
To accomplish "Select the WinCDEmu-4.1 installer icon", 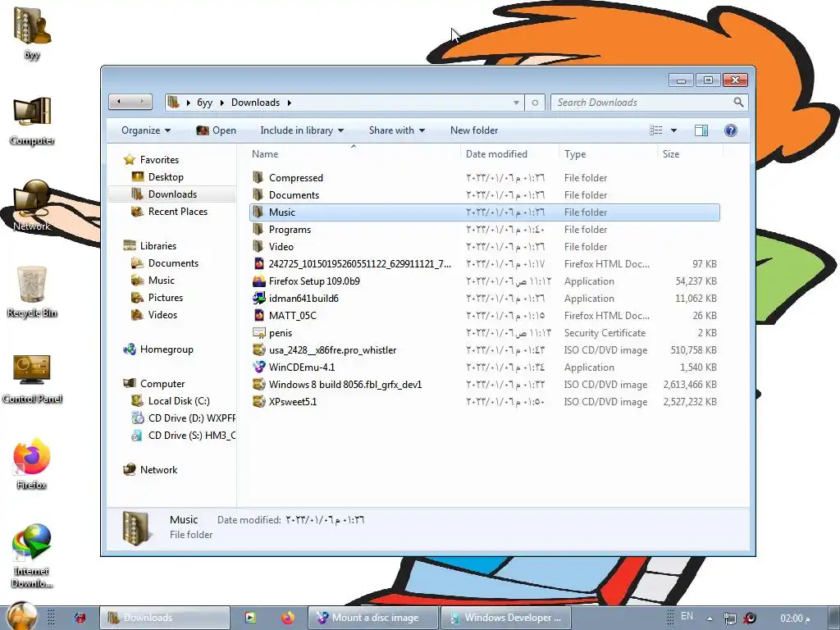I will pos(258,367).
